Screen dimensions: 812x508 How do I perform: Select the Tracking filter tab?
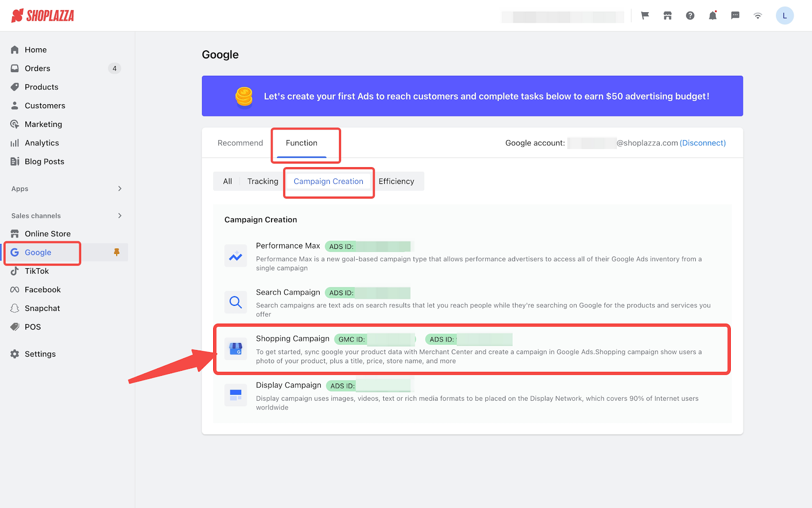tap(263, 181)
